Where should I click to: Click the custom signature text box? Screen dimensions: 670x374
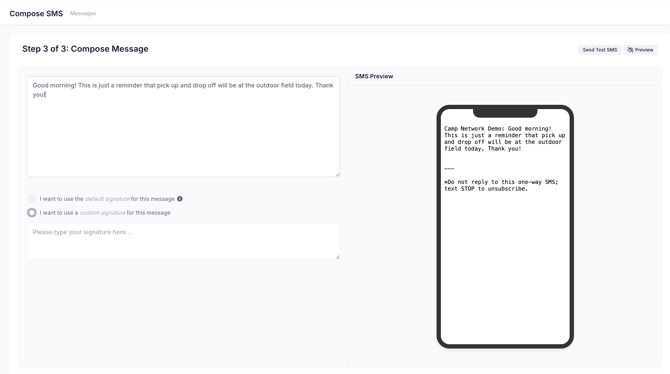click(183, 241)
